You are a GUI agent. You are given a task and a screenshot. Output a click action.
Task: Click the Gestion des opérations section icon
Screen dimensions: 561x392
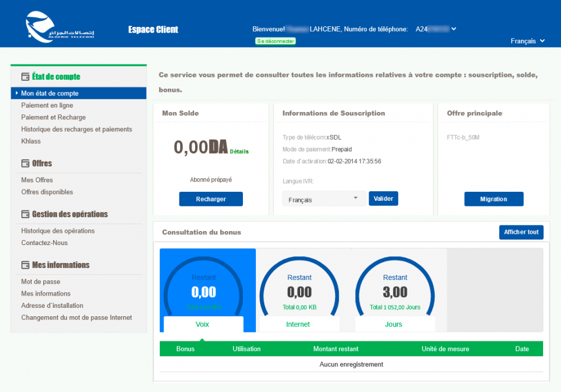(25, 214)
